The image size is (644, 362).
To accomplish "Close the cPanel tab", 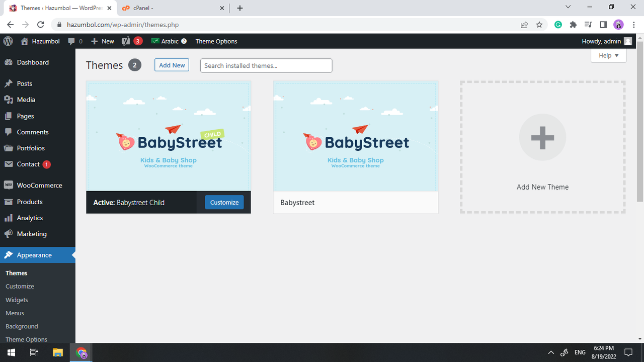I will [222, 8].
